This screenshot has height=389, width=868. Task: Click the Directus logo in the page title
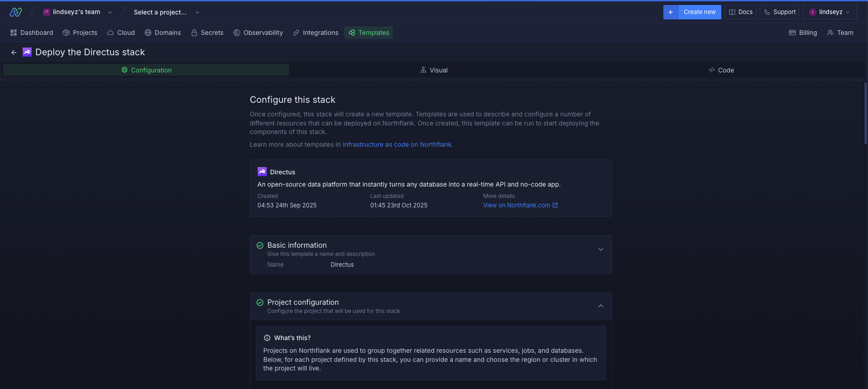pos(27,52)
